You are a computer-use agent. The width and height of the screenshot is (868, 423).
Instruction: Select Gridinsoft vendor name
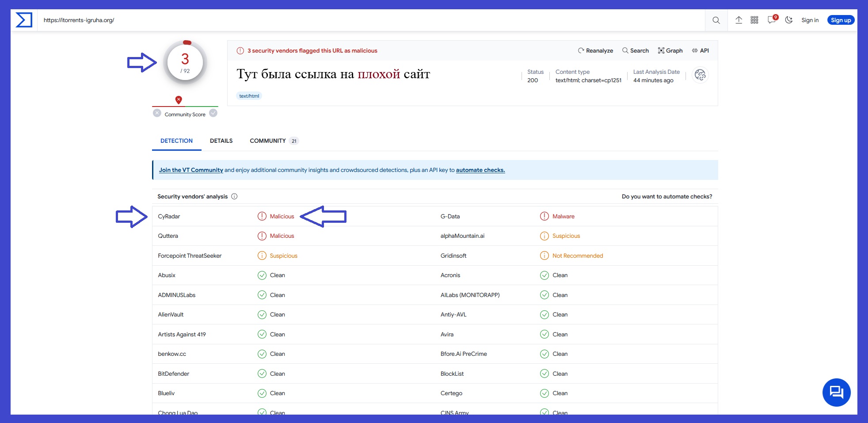tap(453, 255)
